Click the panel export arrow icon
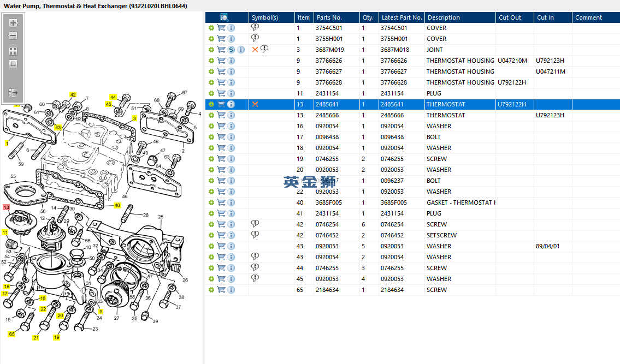Image resolution: width=620 pixels, height=364 pixels. (13, 93)
